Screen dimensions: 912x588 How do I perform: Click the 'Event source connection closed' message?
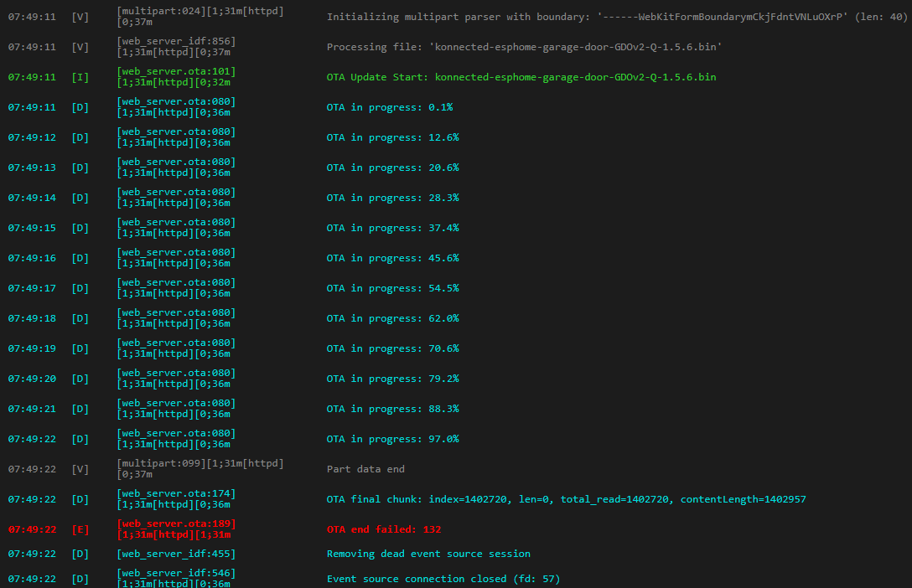click(443, 579)
